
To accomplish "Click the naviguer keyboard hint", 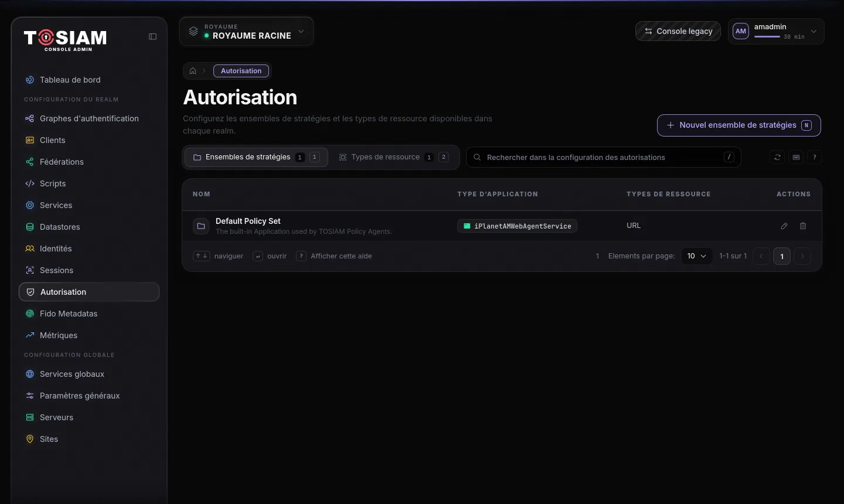I will 218,256.
